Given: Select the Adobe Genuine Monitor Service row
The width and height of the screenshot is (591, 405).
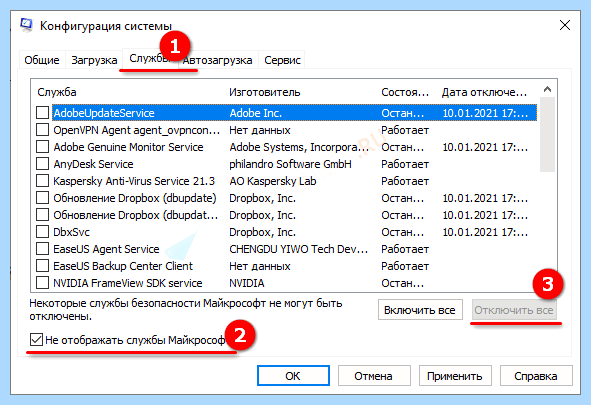Looking at the screenshot, I should [286, 147].
